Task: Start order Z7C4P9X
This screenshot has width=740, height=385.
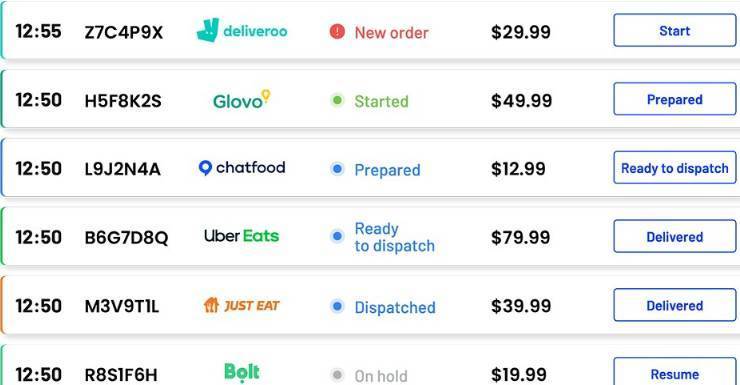Action: click(x=674, y=30)
